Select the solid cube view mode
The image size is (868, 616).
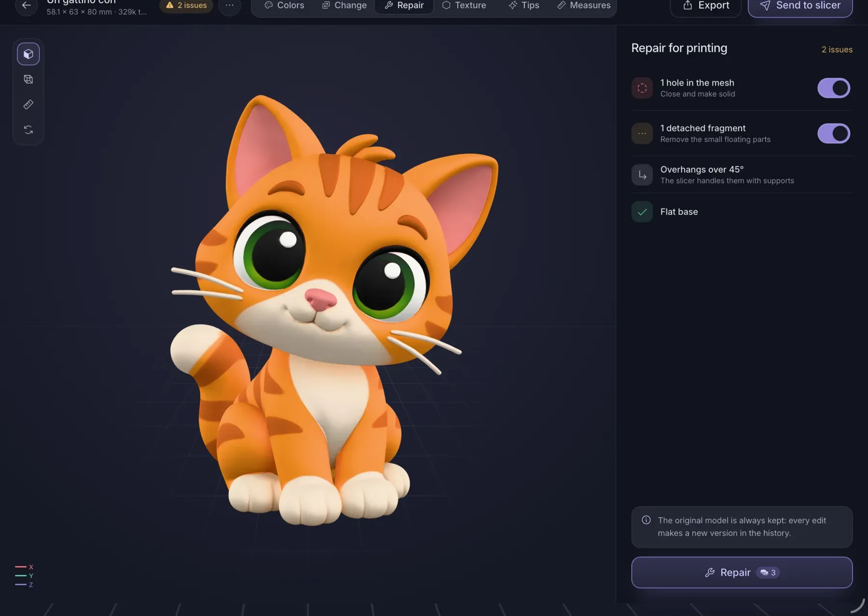point(28,54)
